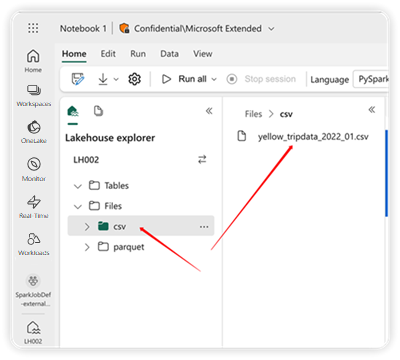This screenshot has height=360, width=400.
Task: Click the file icon beside yellow_tripdata_2022_01.csv
Action: click(x=242, y=136)
